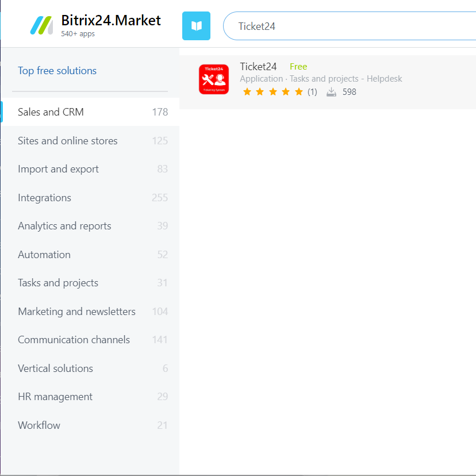The width and height of the screenshot is (476, 476).
Task: Open the HR management category
Action: tap(55, 397)
